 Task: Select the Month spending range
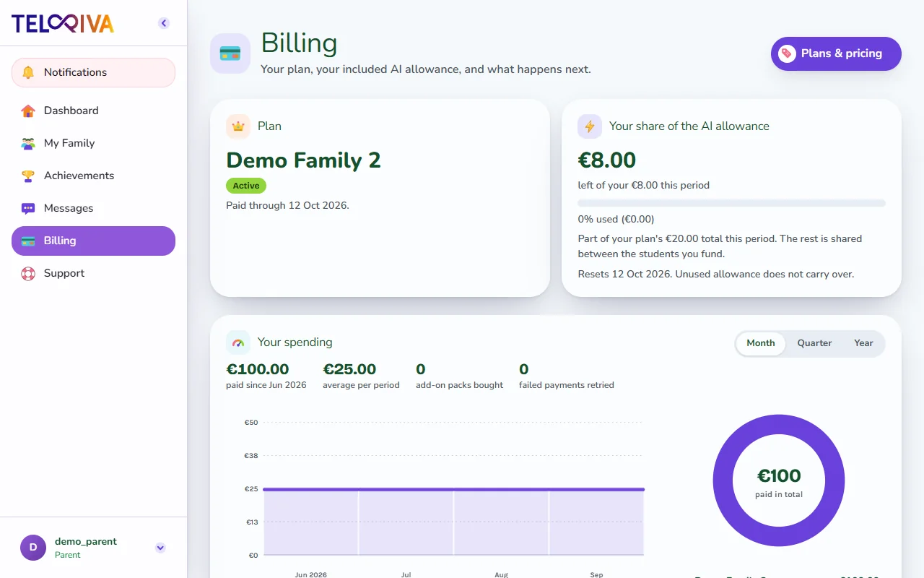761,343
